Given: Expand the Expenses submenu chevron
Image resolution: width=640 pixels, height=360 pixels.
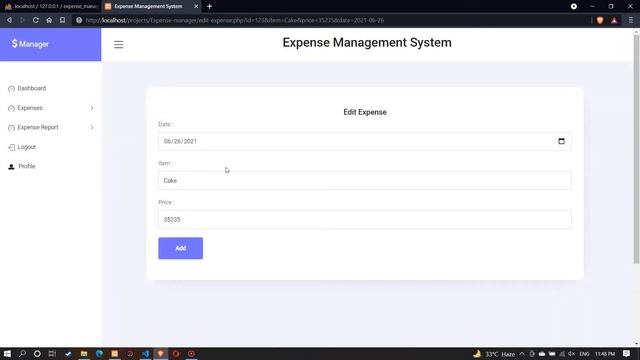Looking at the screenshot, I should (x=92, y=108).
